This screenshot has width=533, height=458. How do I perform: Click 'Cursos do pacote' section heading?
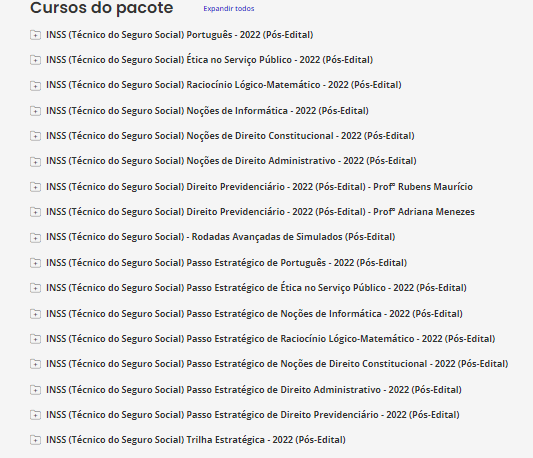pos(102,8)
